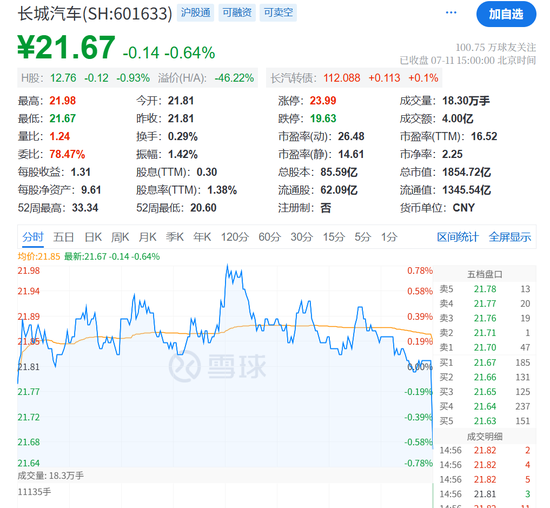550x508 pixels.
Task: Select the 60分 interval tab
Action: point(269,237)
